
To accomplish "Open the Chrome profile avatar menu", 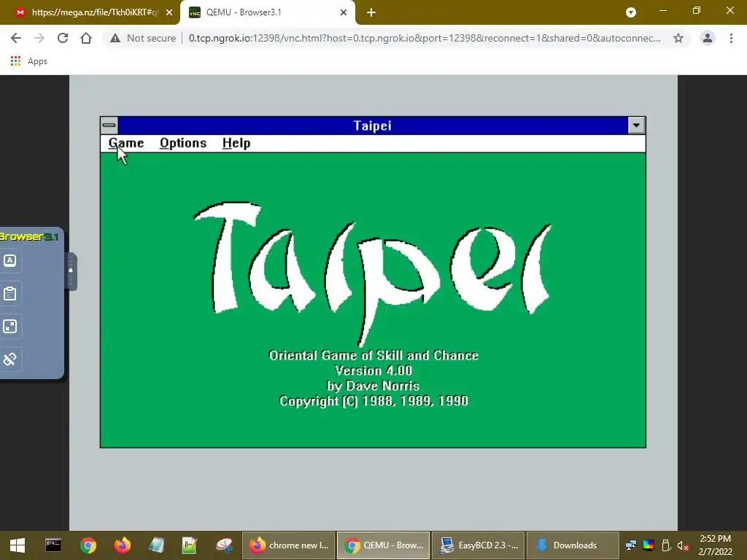I will [x=708, y=38].
